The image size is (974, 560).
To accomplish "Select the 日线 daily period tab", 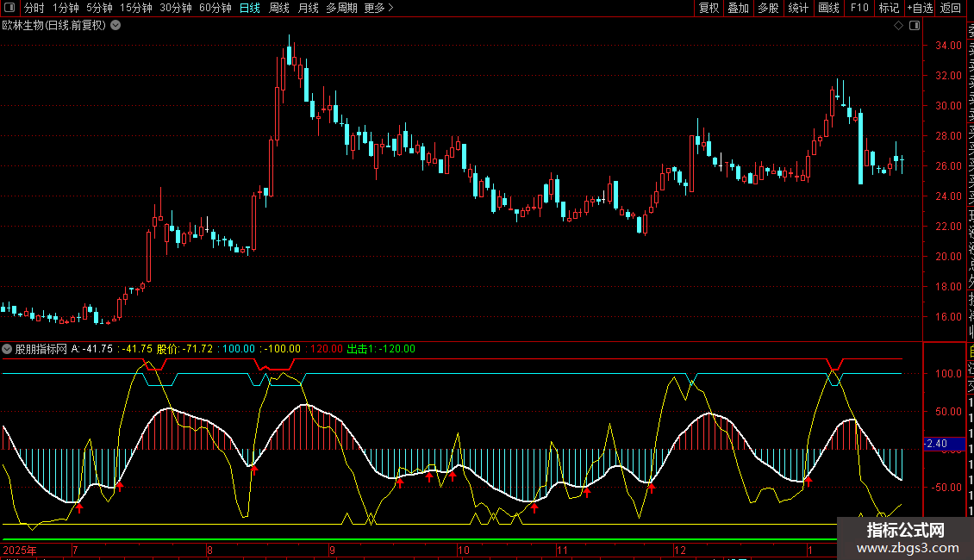I will (249, 9).
